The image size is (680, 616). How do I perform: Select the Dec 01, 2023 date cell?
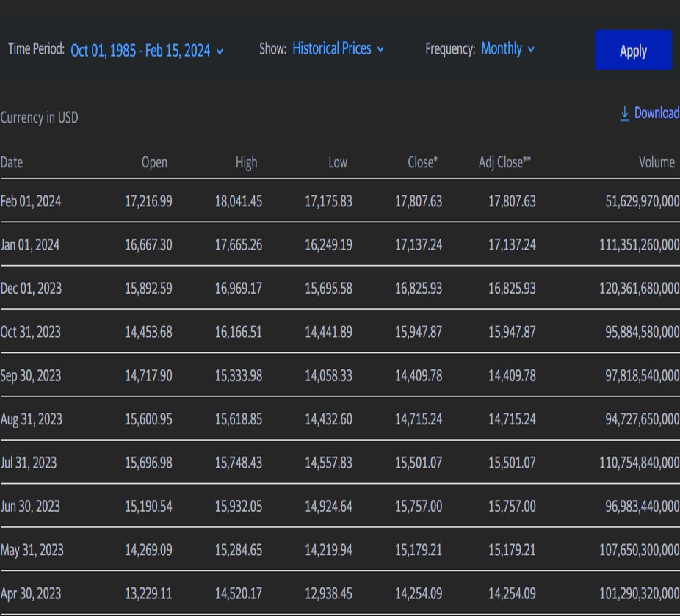pos(32,289)
